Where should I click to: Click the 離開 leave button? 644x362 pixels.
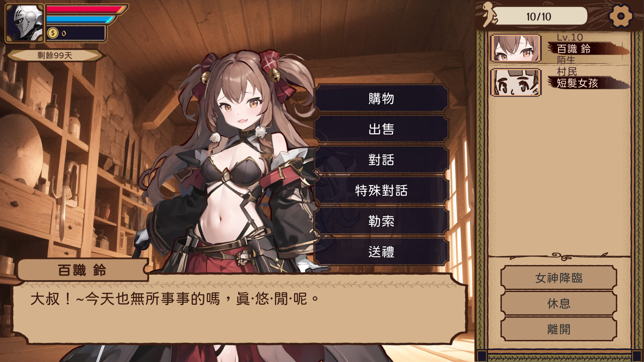click(x=559, y=329)
